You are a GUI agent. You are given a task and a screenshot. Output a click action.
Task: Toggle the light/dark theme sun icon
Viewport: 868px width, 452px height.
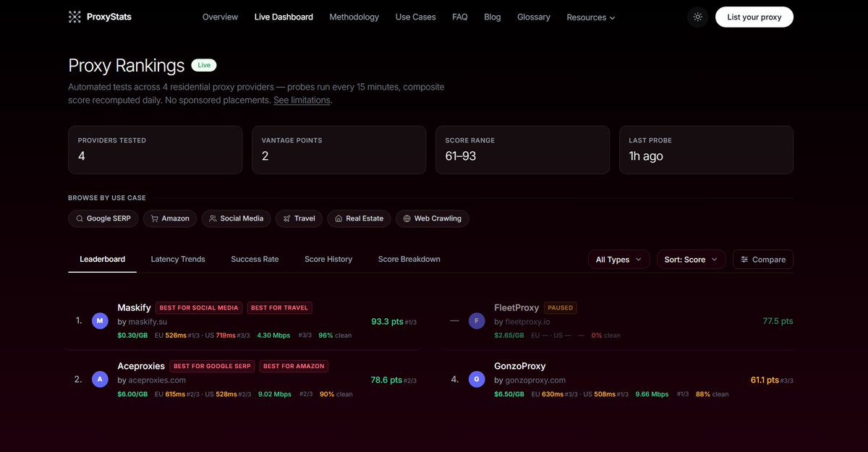point(697,17)
